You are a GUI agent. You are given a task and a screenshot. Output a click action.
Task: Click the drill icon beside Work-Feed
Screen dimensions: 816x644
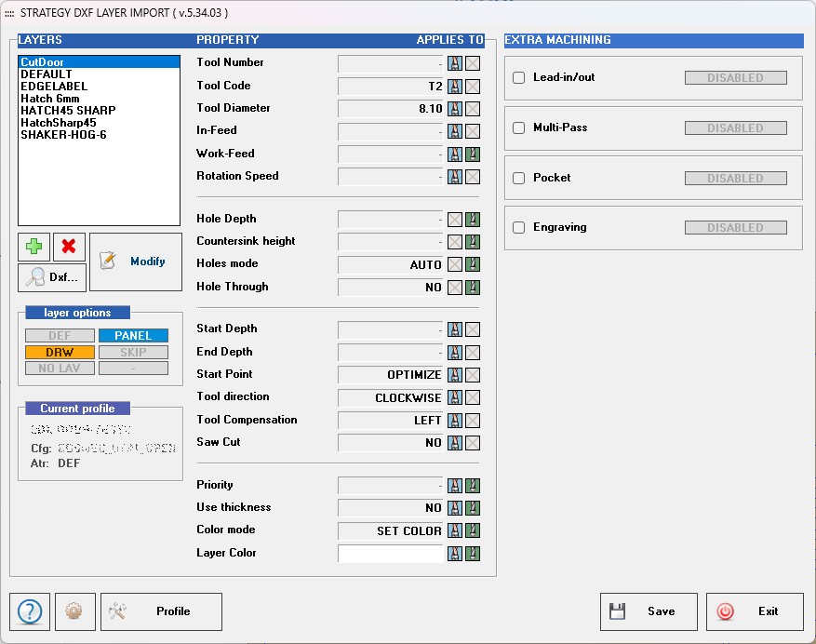point(473,154)
